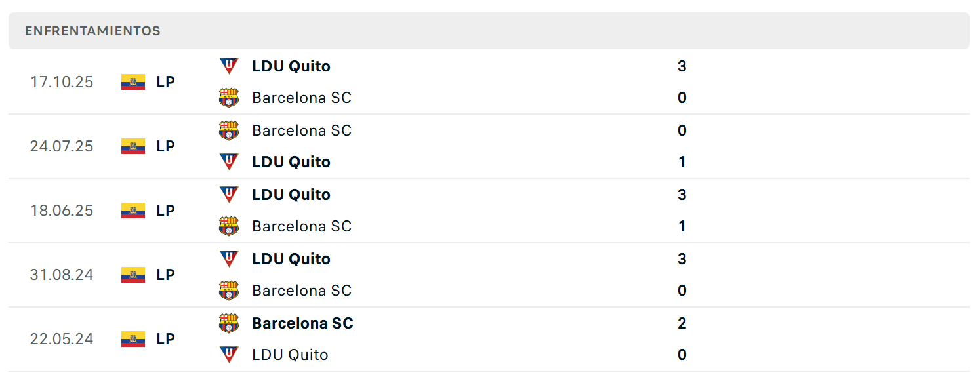Click Barcelona SC crest in 22.05.24 match

[x=229, y=323]
